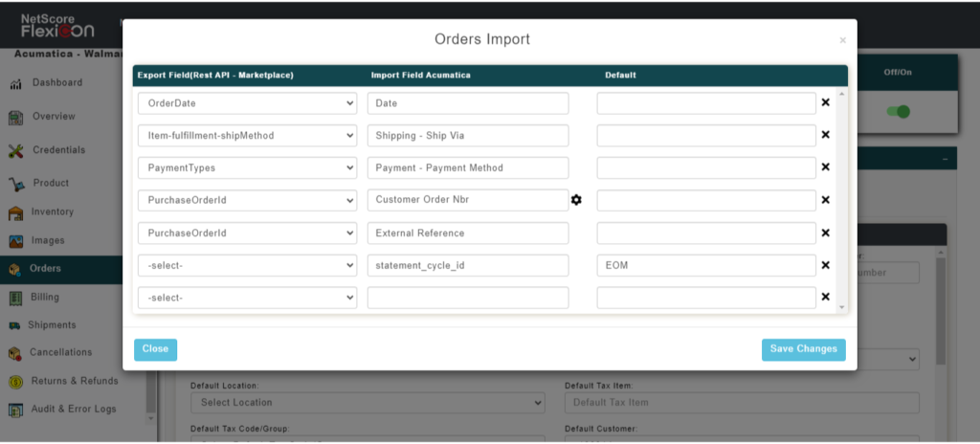The image size is (980, 444).
Task: Click the Save Changes button
Action: pos(803,349)
